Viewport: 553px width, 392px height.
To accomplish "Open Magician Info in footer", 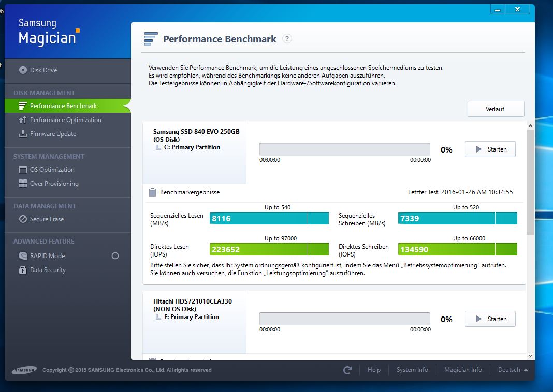I will click(x=463, y=370).
